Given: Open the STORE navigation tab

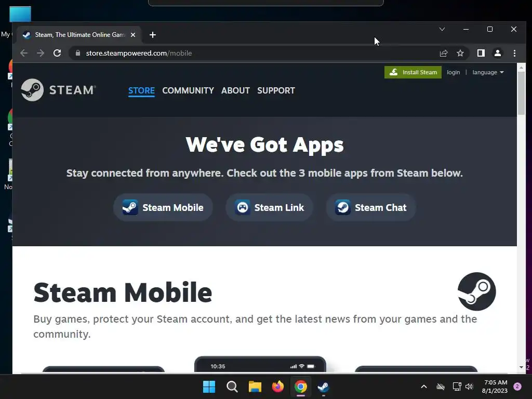Looking at the screenshot, I should pos(141,90).
